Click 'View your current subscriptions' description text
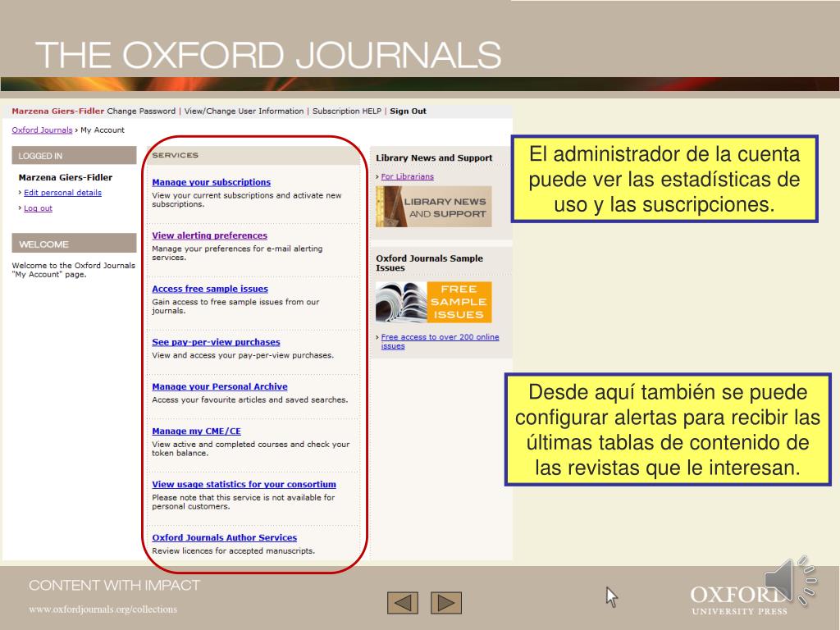Image resolution: width=840 pixels, height=630 pixels. click(x=246, y=199)
